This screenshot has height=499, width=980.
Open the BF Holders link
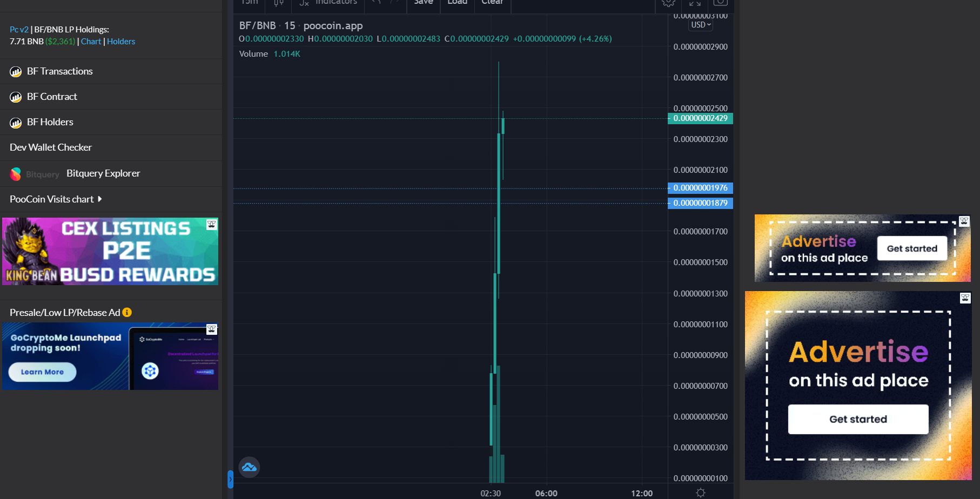tap(50, 122)
